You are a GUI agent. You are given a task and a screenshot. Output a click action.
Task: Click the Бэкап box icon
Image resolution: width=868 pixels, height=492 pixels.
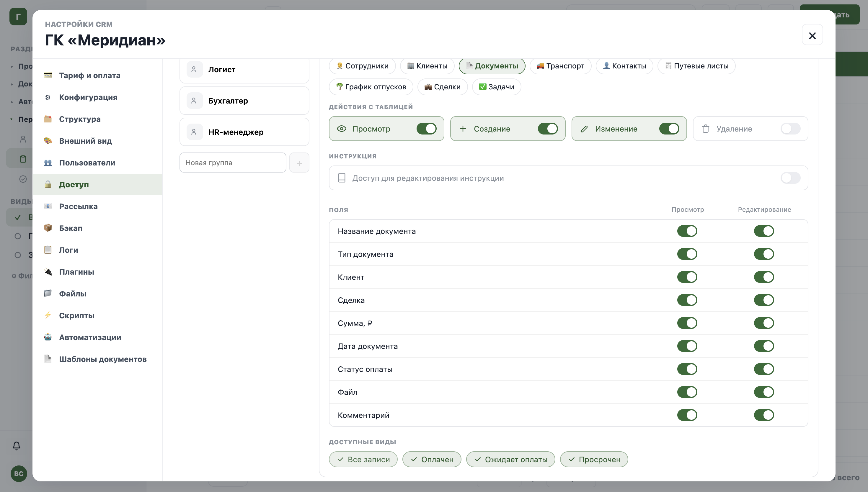pos(48,228)
